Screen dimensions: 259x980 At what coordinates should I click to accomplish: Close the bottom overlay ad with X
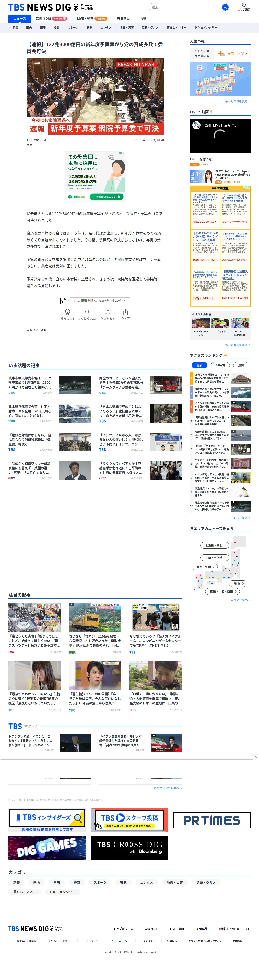[256, 757]
